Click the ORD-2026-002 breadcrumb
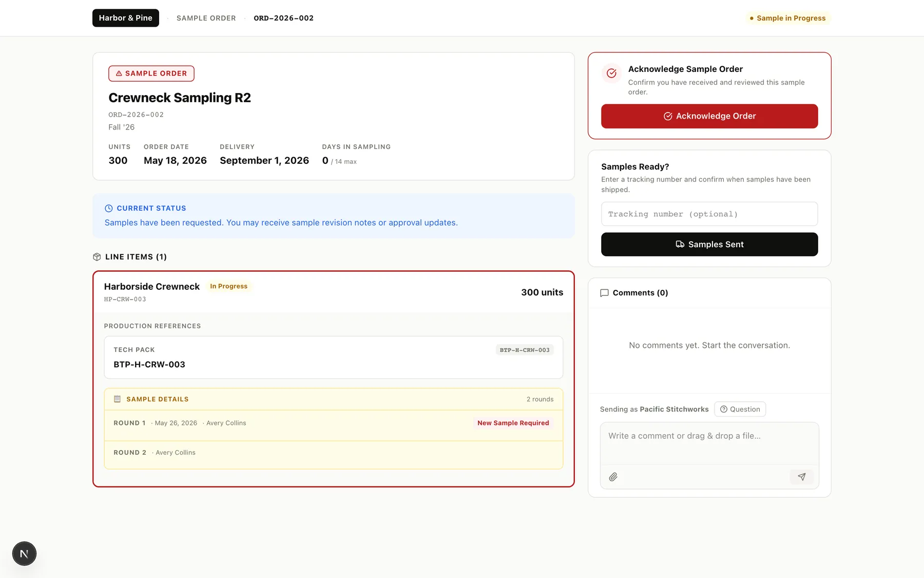Viewport: 924px width, 578px height. (283, 18)
